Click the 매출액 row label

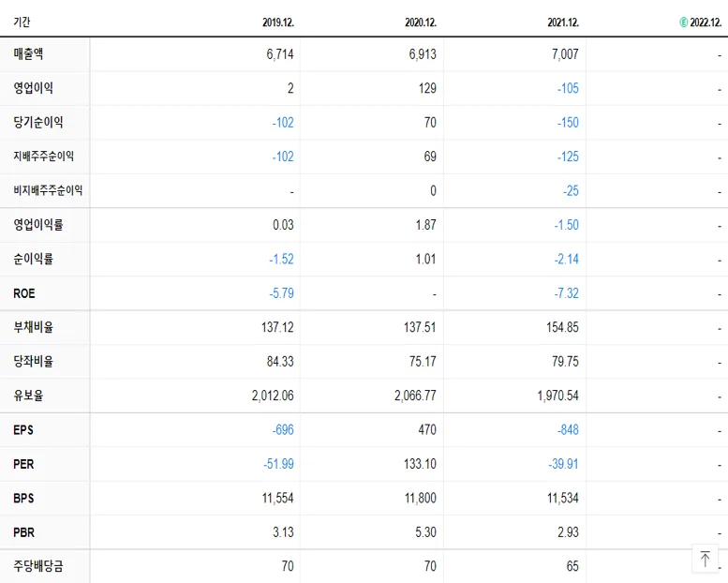coord(28,53)
